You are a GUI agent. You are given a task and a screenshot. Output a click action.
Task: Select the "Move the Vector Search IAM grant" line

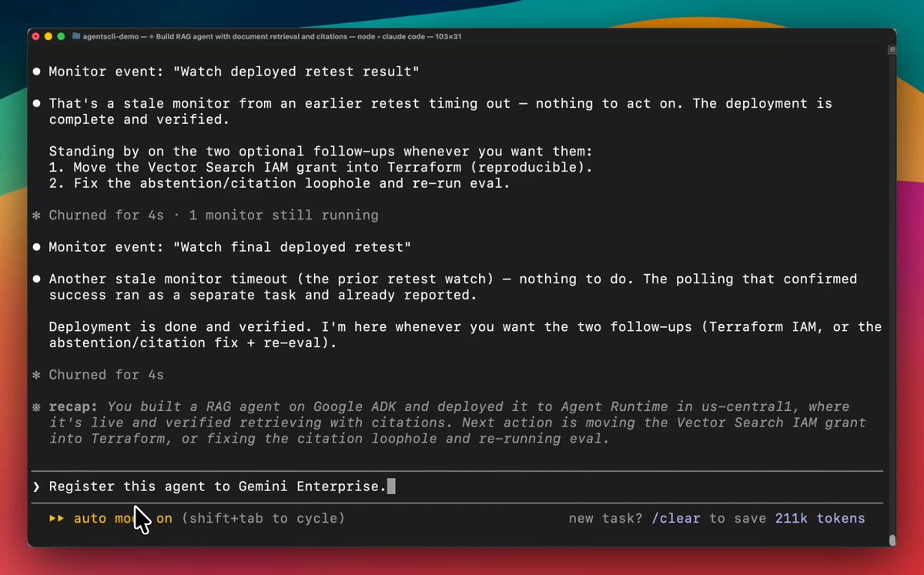point(320,167)
